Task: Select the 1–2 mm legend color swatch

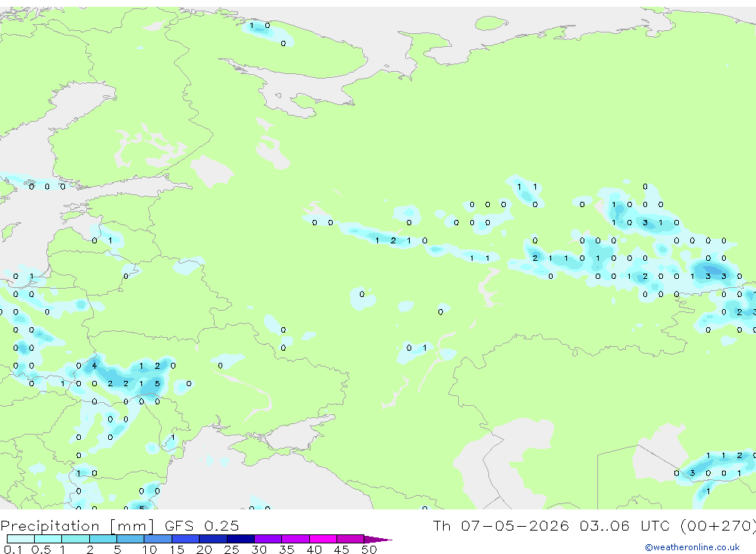Action: (76, 539)
